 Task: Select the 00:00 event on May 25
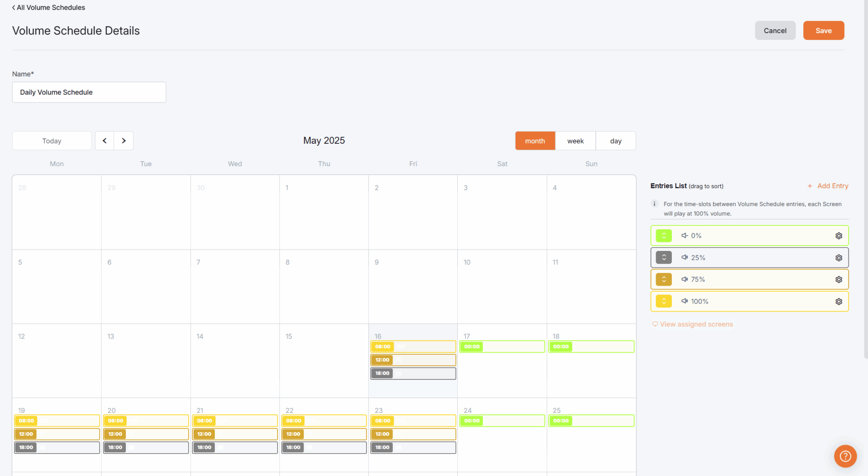click(591, 421)
